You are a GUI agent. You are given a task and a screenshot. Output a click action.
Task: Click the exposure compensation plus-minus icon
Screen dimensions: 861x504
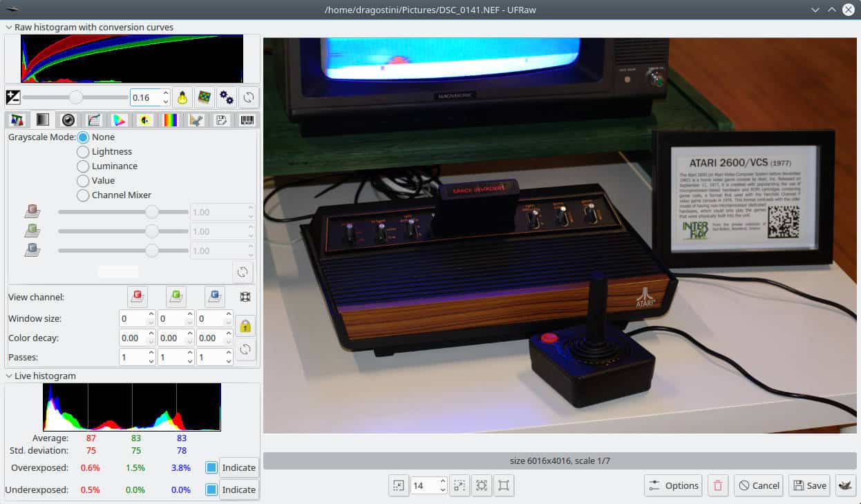tap(13, 97)
